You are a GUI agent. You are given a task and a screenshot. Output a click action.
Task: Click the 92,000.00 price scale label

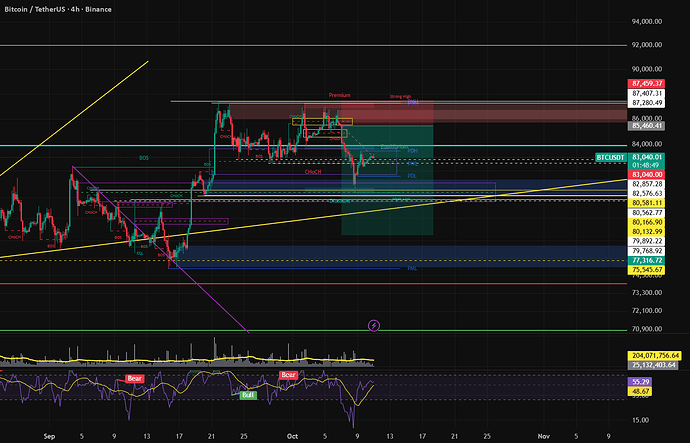pos(647,45)
